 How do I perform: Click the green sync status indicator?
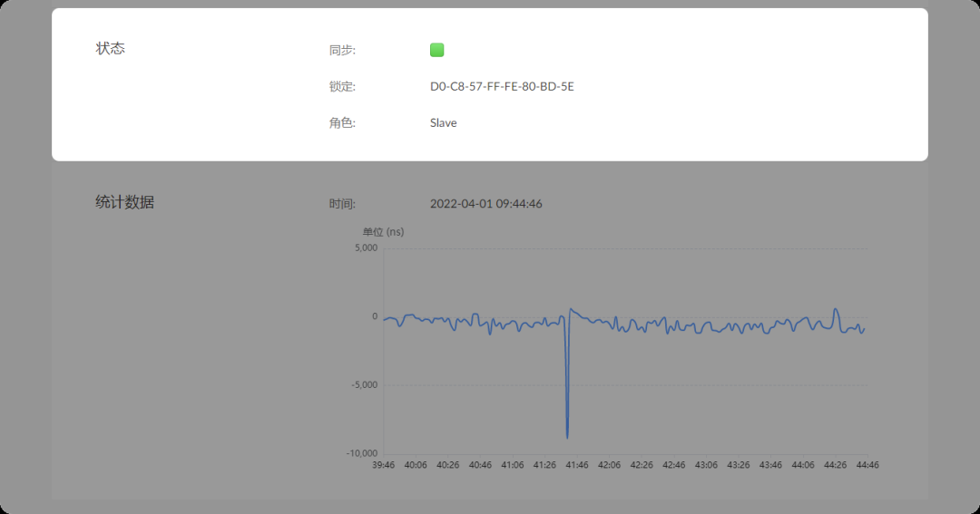point(436,50)
